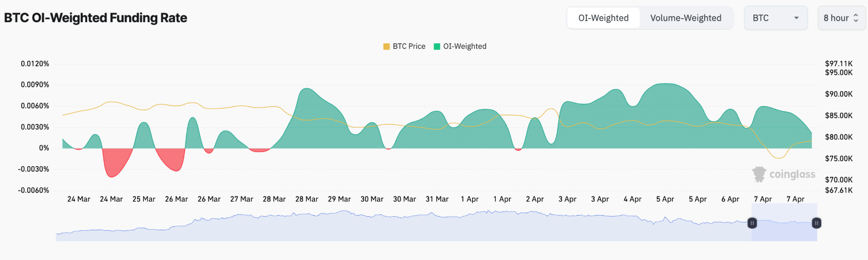868x260 pixels.
Task: Click the BTC dropdown arrow icon
Action: coord(796,18)
